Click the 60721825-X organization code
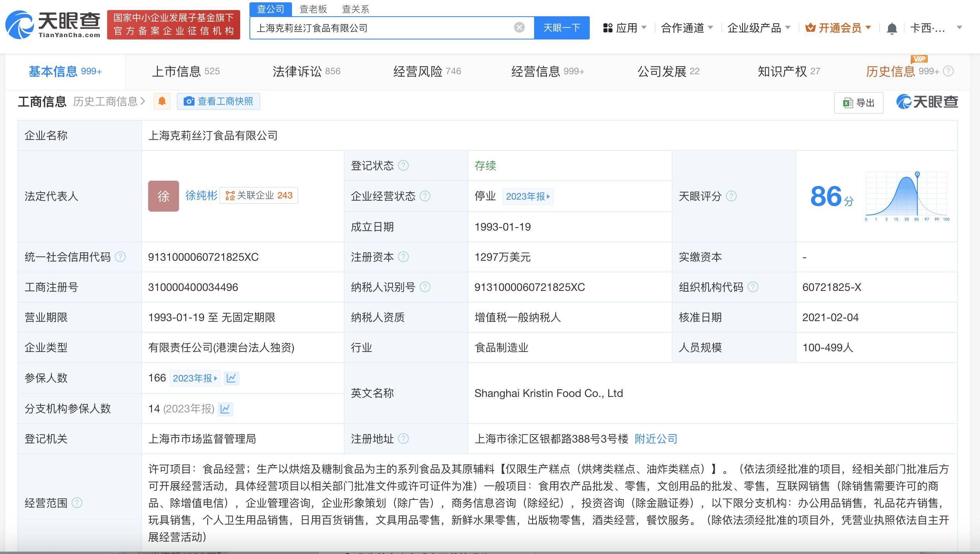This screenshot has width=980, height=554. [832, 287]
